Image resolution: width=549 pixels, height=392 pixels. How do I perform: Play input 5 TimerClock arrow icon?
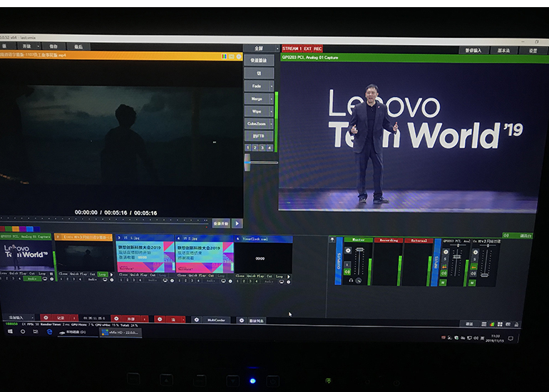tap(289, 277)
